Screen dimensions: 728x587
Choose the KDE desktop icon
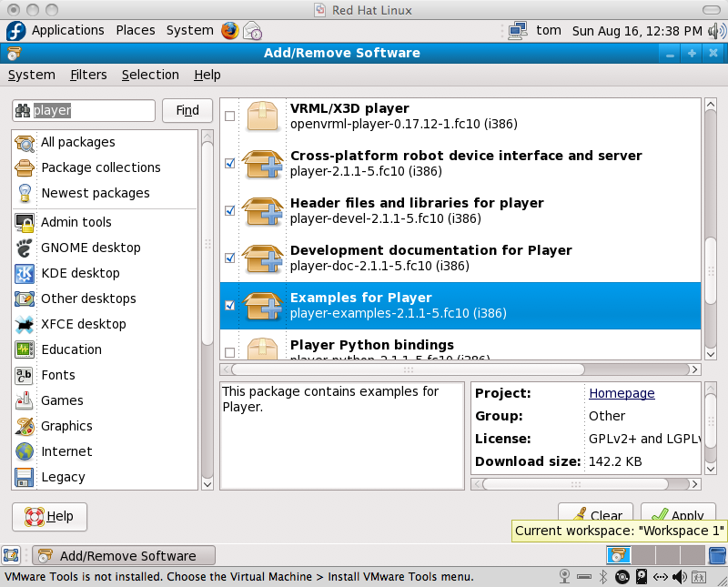(x=25, y=273)
